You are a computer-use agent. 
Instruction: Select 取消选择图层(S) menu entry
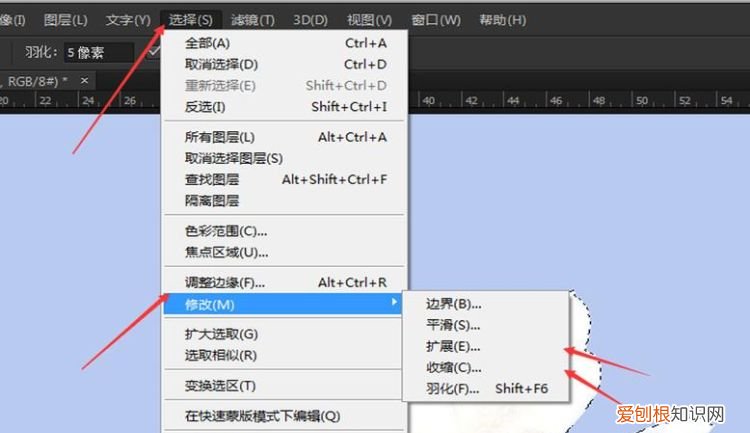click(x=286, y=158)
